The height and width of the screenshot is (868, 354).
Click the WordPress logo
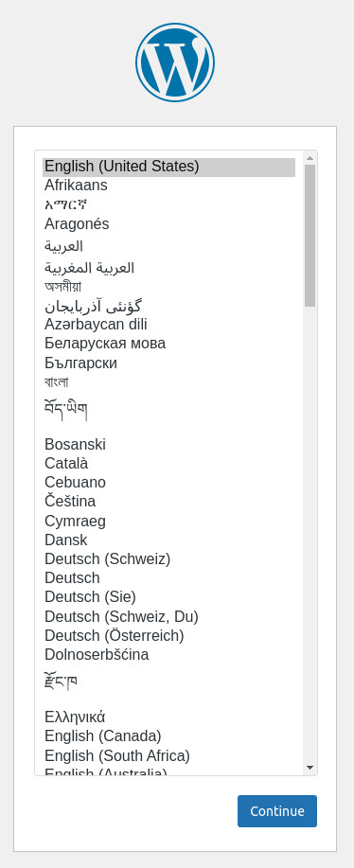coord(175,62)
